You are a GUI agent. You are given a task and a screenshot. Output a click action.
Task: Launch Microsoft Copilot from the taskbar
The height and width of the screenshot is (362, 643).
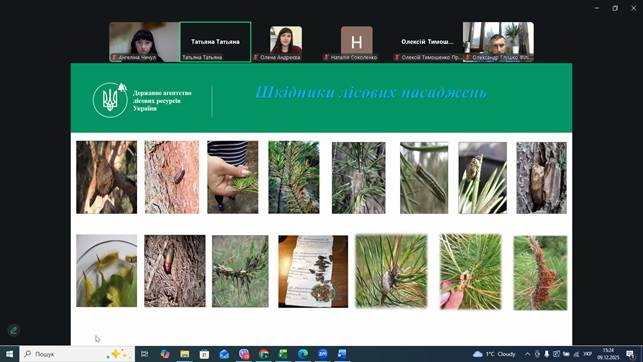click(x=165, y=354)
